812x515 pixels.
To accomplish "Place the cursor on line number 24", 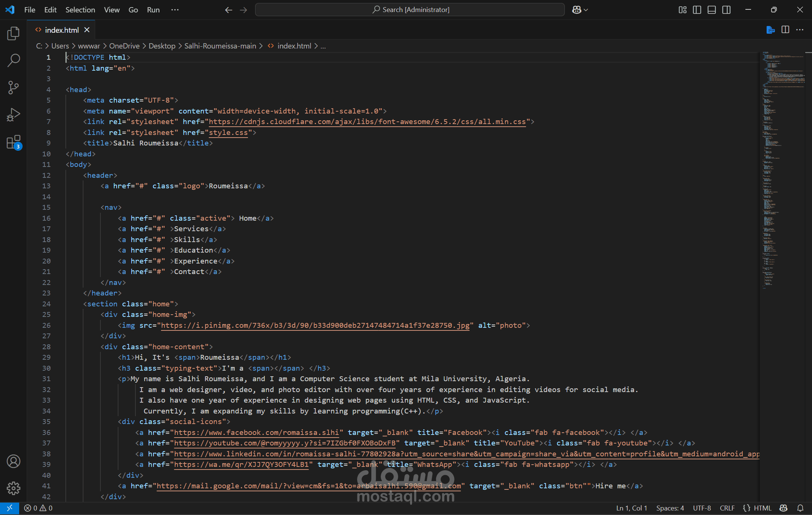I will [x=46, y=304].
